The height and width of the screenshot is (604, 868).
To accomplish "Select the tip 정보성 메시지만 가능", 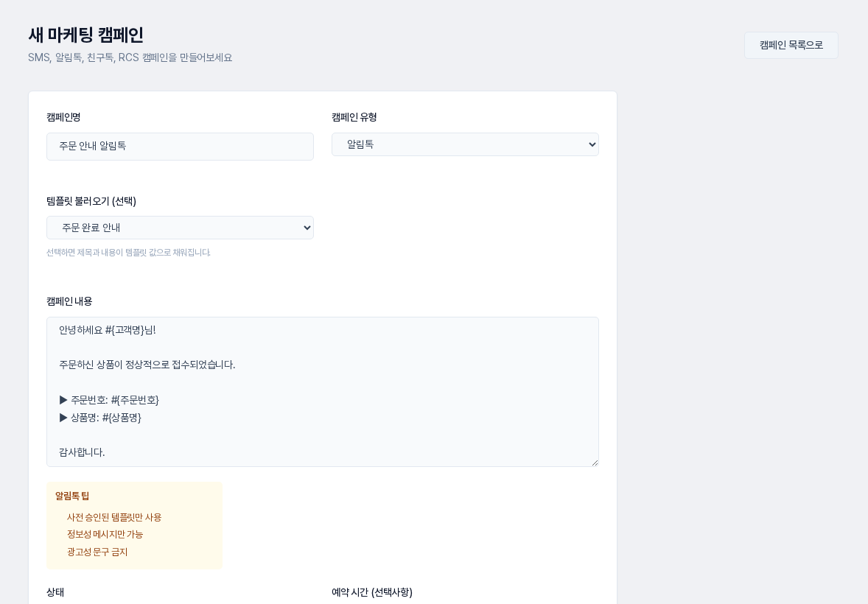I will [105, 534].
